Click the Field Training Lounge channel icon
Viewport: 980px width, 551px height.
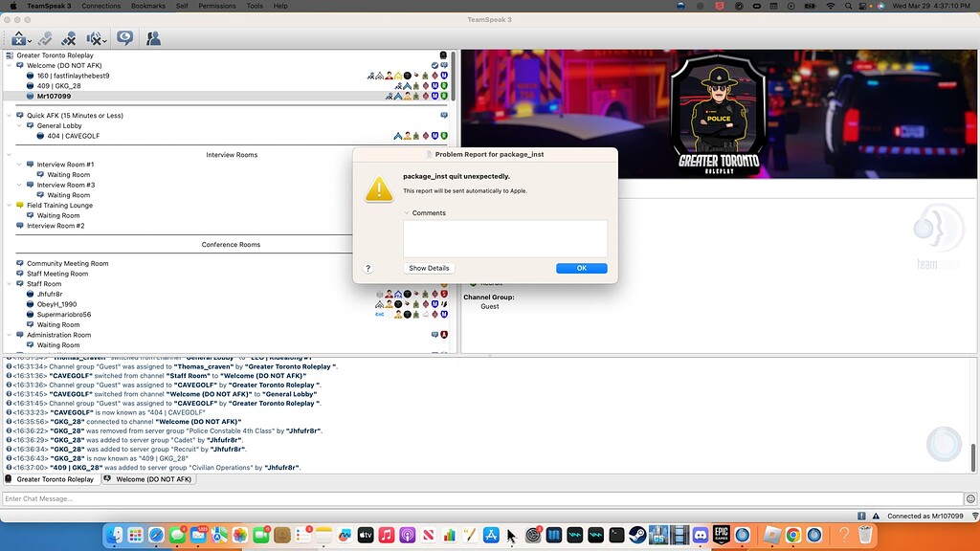point(20,205)
